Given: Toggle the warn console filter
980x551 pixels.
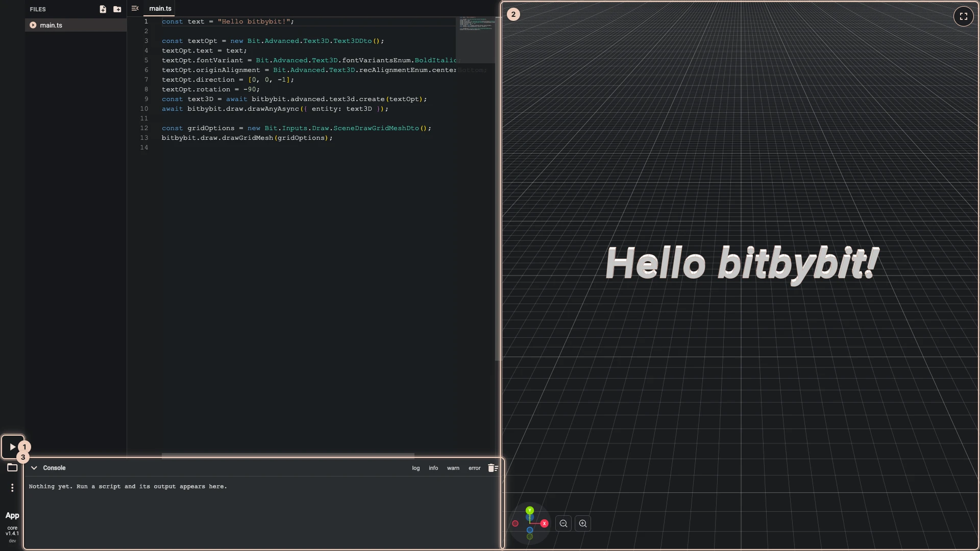Looking at the screenshot, I should (453, 468).
